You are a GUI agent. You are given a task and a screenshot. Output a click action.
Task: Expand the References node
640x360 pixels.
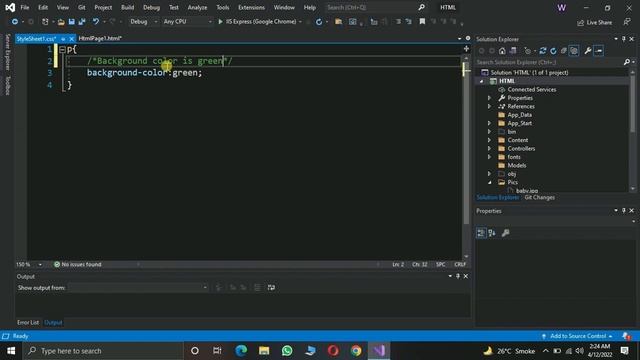click(x=489, y=106)
